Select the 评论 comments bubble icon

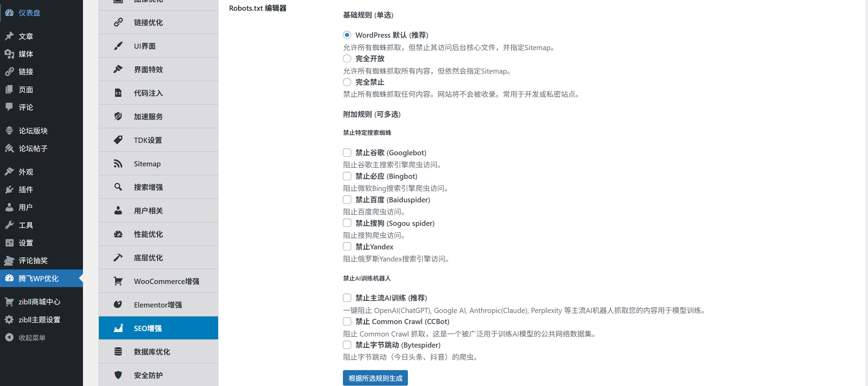[x=9, y=107]
